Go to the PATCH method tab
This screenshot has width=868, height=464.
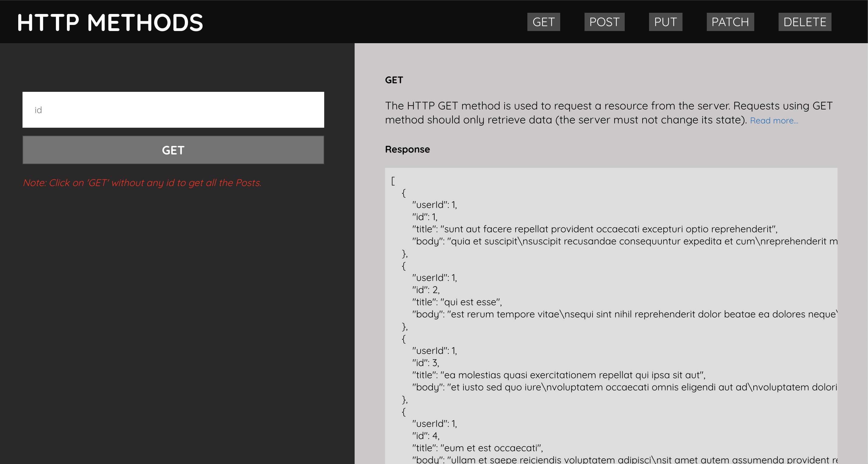(730, 22)
